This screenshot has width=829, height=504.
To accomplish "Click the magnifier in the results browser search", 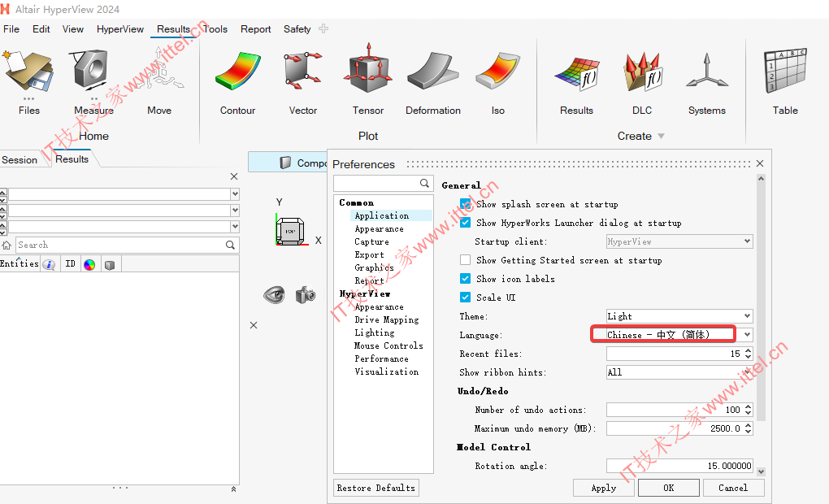I will click(230, 245).
